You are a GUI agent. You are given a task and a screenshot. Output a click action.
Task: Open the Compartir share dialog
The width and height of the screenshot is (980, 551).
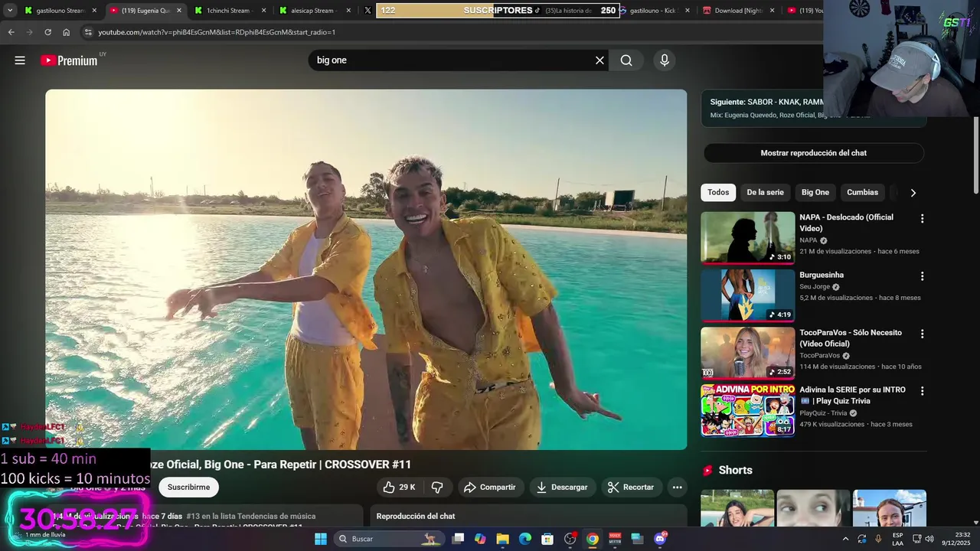click(491, 487)
